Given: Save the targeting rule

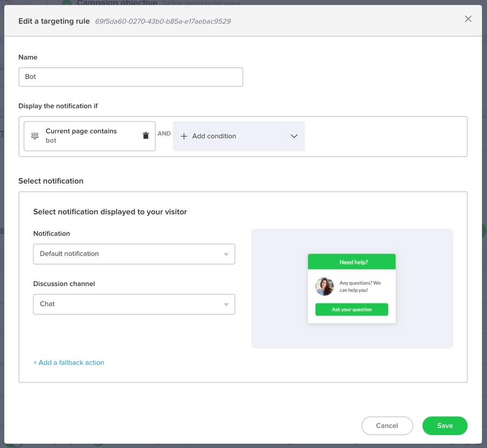Looking at the screenshot, I should click(x=445, y=426).
